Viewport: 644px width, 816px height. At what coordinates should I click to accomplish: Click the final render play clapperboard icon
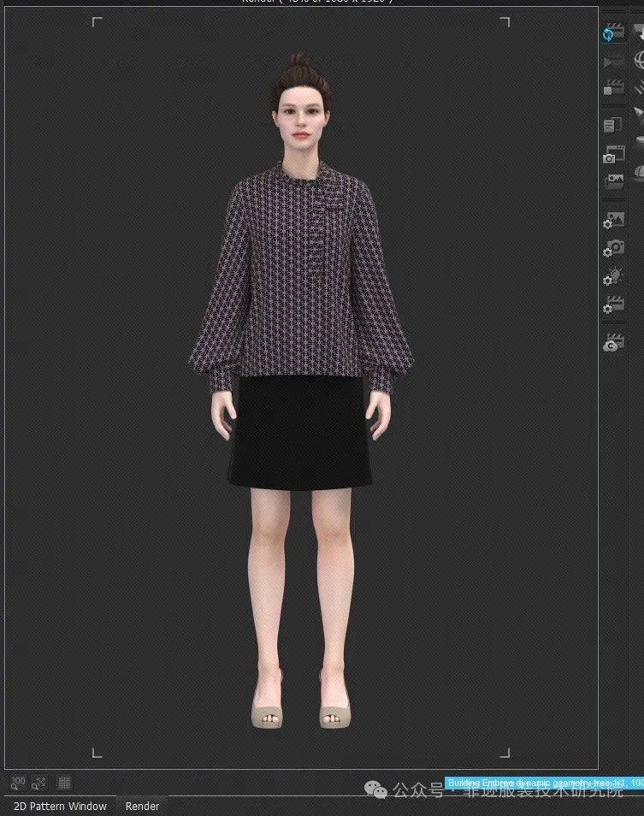pos(614,62)
